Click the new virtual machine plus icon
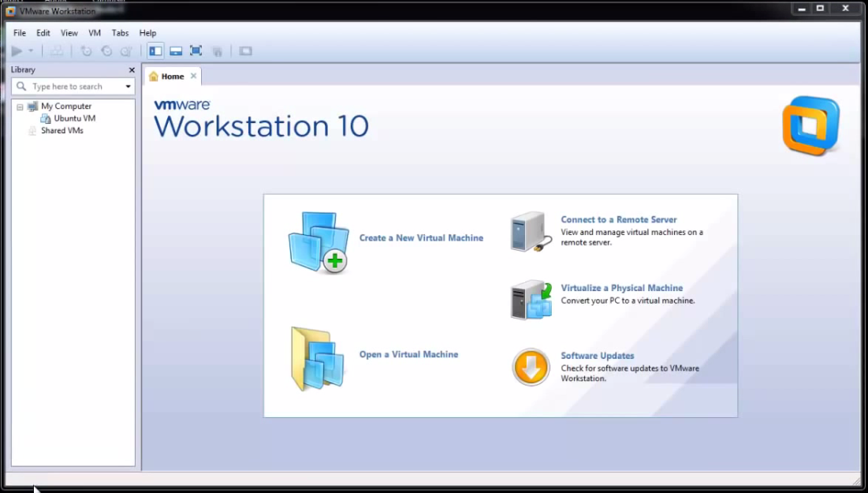Screen dimensions: 868x493 (x=319, y=243)
